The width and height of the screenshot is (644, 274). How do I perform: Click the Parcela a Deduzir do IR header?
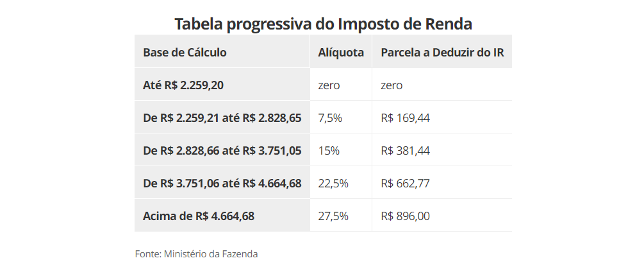click(442, 53)
